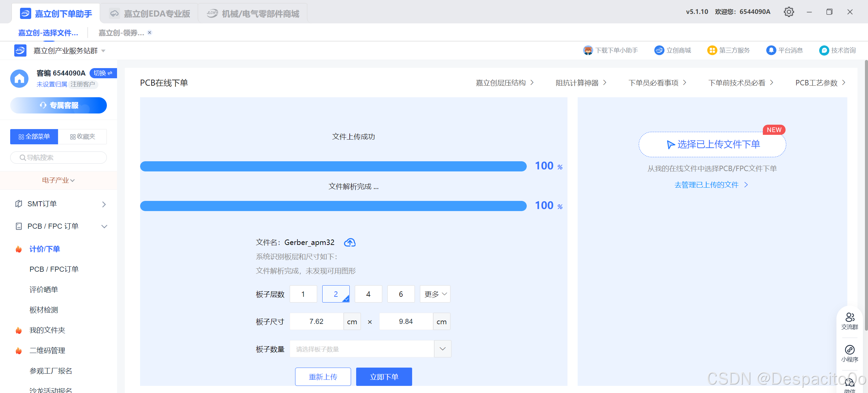
Task: Open the 更多 layers dropdown
Action: pyautogui.click(x=435, y=294)
